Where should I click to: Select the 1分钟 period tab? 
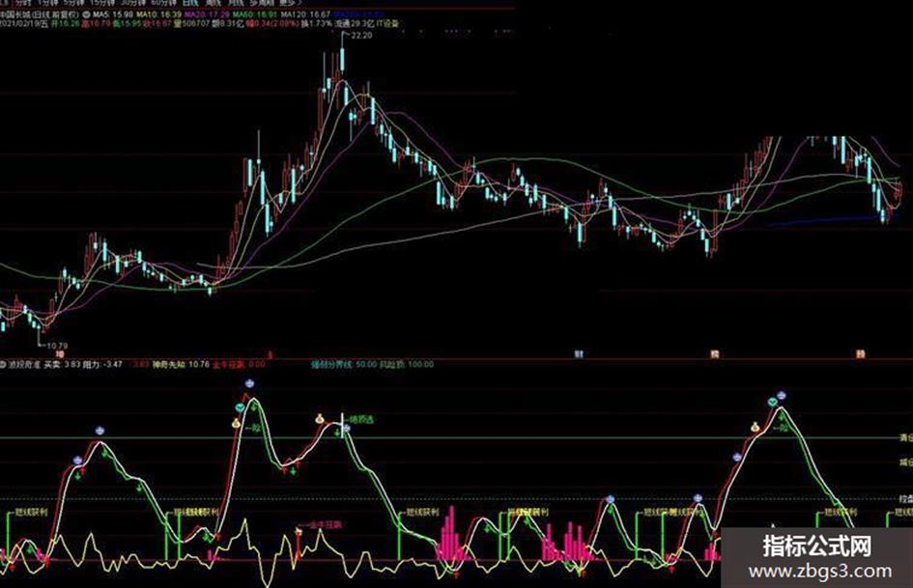[x=49, y=3]
